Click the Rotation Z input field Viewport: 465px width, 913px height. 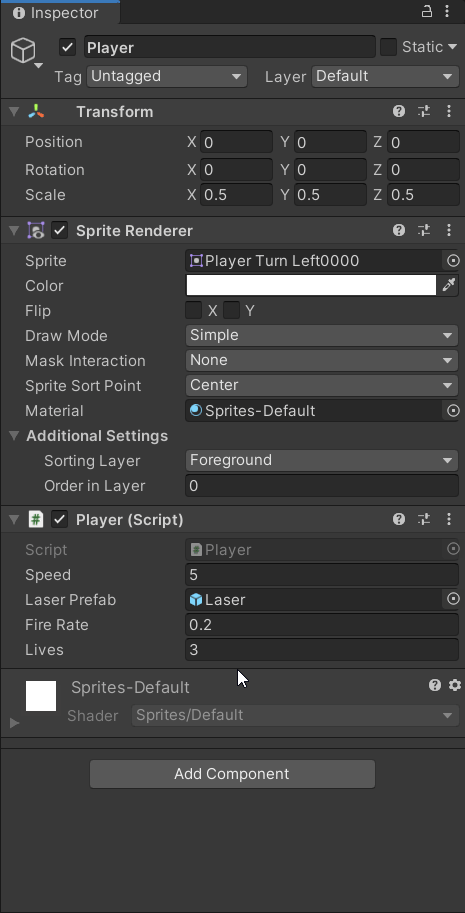point(423,169)
